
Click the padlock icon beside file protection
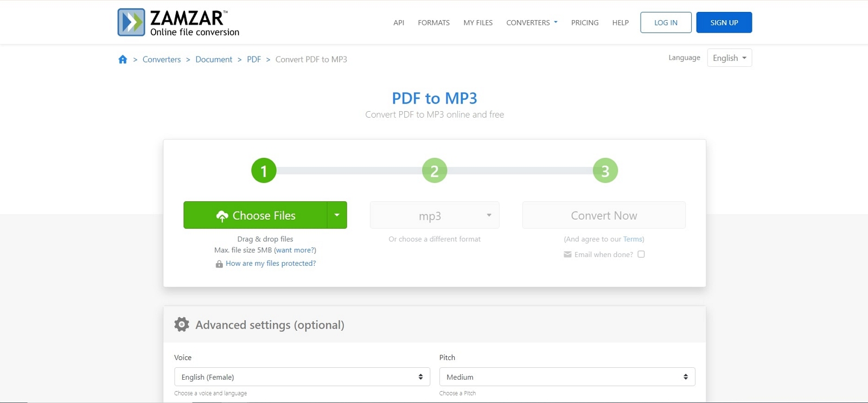click(x=219, y=264)
